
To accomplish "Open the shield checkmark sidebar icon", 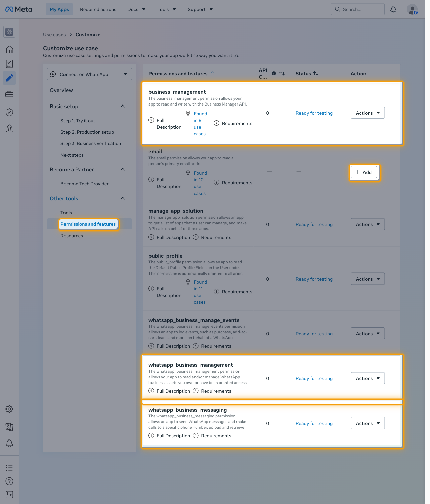I will [x=9, y=112].
